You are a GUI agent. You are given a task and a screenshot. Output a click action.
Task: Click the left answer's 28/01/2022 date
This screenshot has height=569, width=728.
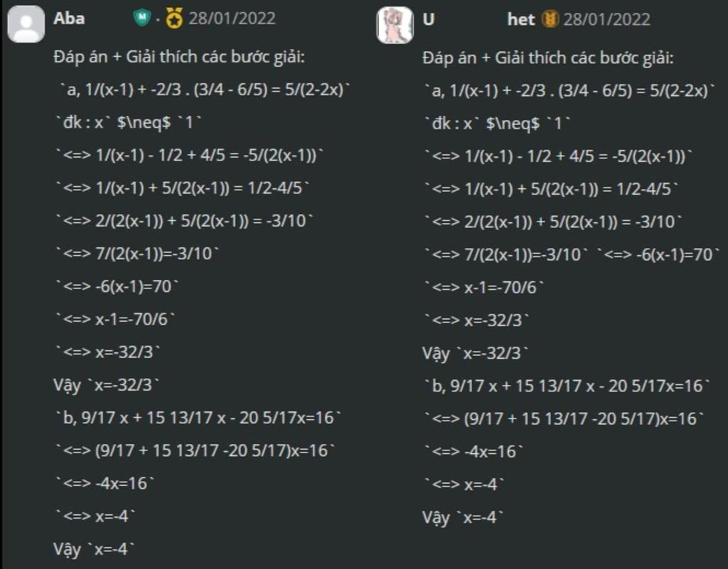coord(232,18)
